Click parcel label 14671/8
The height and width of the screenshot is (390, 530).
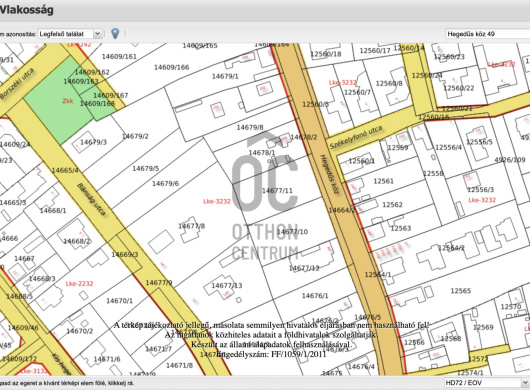coord(179,365)
